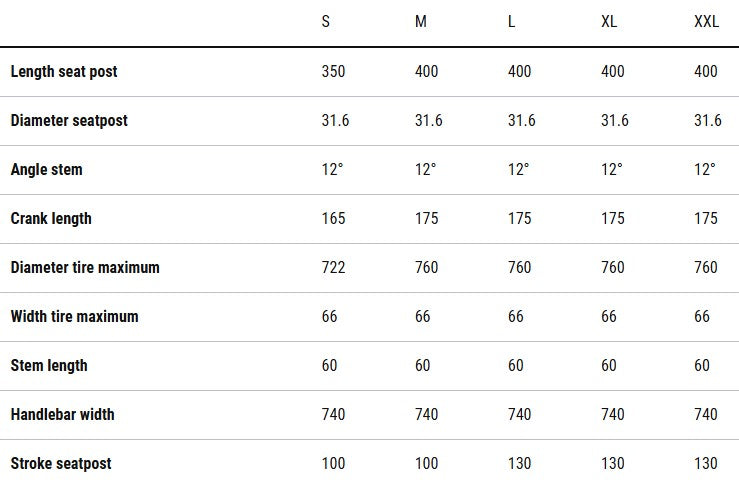Viewport: 739px width, 484px height.
Task: Select the Length seat post row label
Action: coord(64,72)
